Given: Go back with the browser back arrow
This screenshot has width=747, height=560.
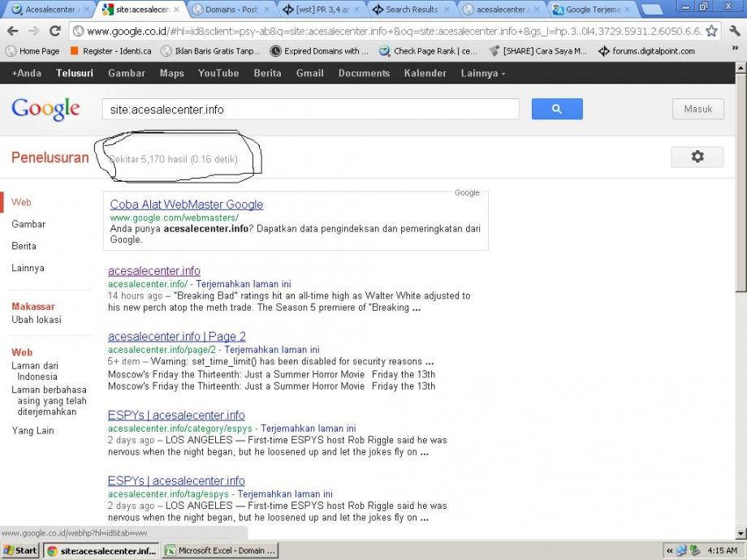Looking at the screenshot, I should click(x=12, y=32).
